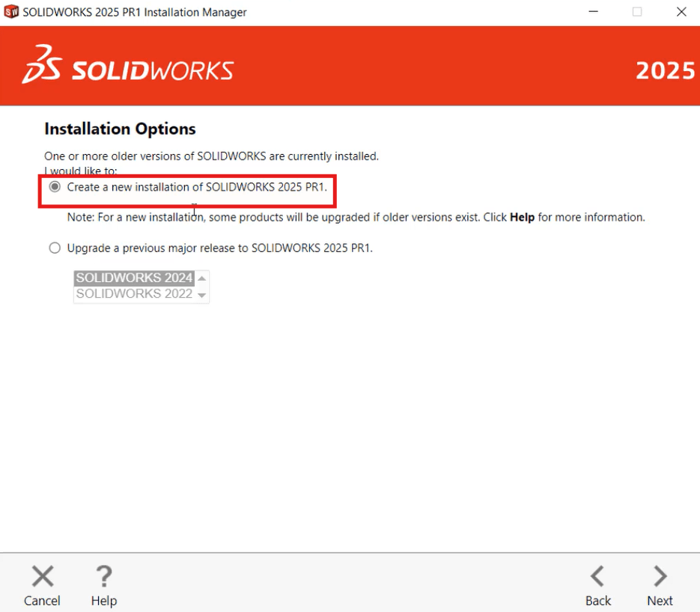Click the 2025 version label in banner
The width and height of the screenshot is (700, 612).
665,70
